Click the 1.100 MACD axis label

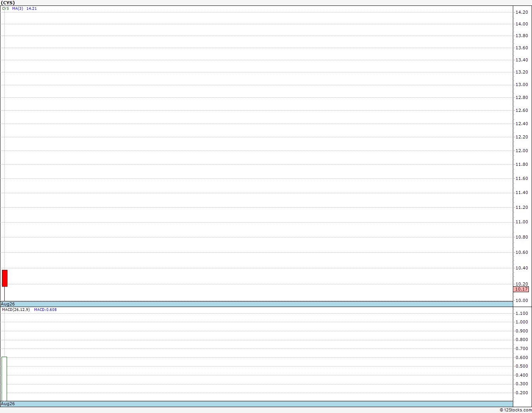tap(521, 313)
